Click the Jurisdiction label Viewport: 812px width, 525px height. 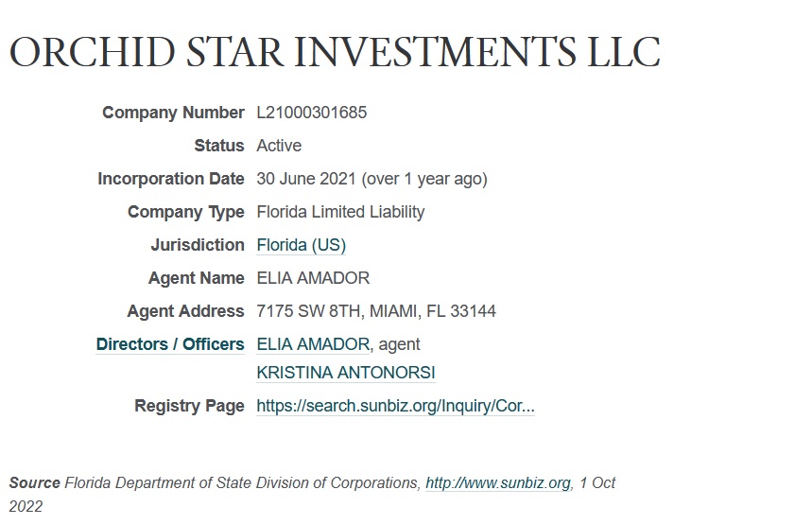click(198, 245)
